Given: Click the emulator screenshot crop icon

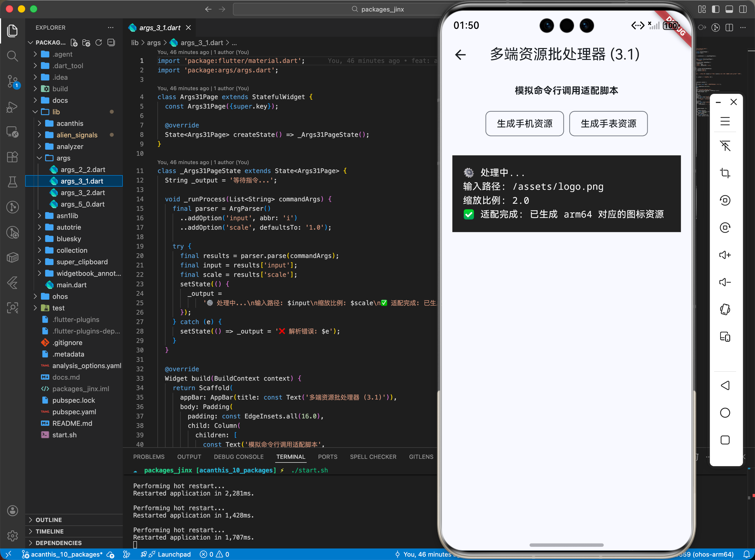Looking at the screenshot, I should click(725, 173).
